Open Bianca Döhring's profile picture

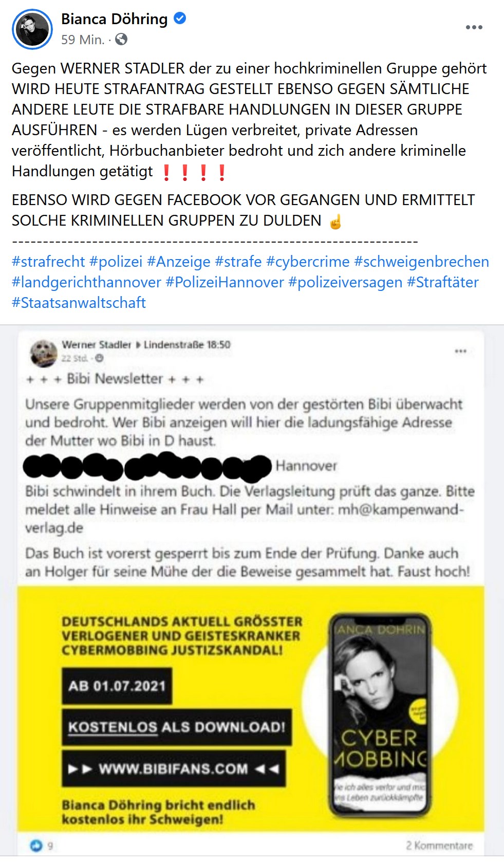pos(32,29)
